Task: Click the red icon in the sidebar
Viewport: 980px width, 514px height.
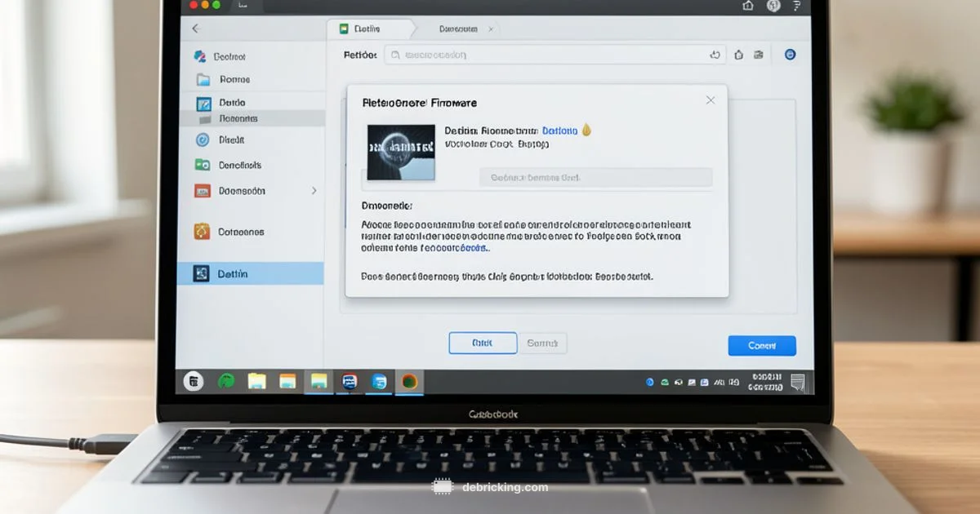Action: click(x=203, y=191)
